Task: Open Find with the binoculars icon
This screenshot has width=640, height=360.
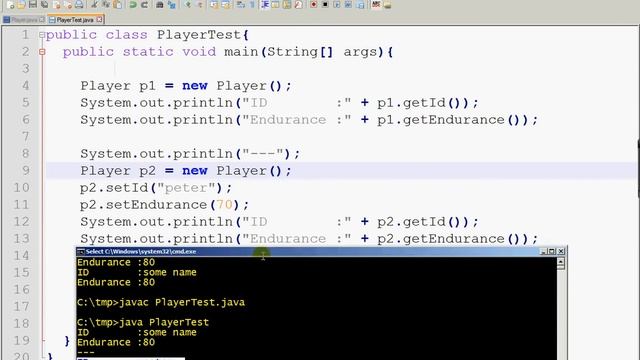Action: click(x=160, y=4)
